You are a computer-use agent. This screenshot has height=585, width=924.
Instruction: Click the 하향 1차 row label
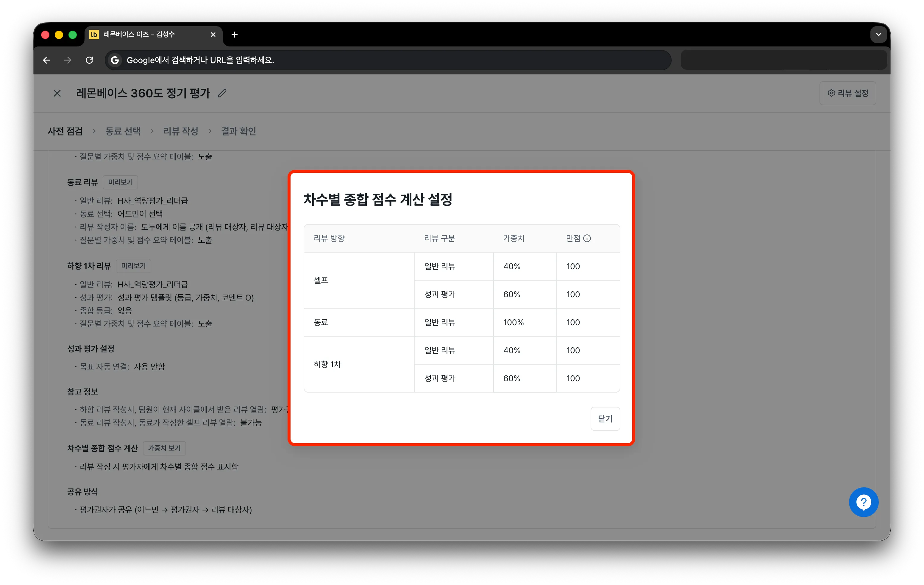click(327, 364)
